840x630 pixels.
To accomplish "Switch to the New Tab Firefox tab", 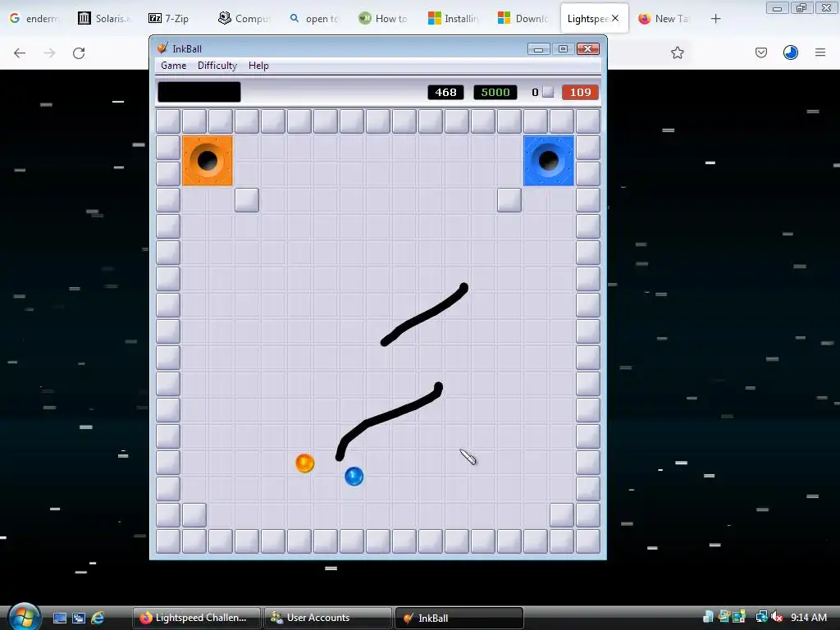I will (663, 19).
